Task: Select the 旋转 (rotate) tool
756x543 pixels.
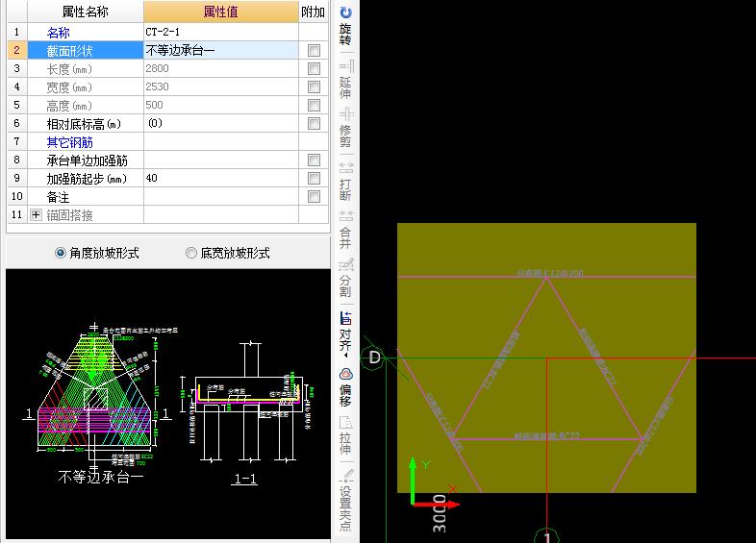Action: tap(345, 26)
